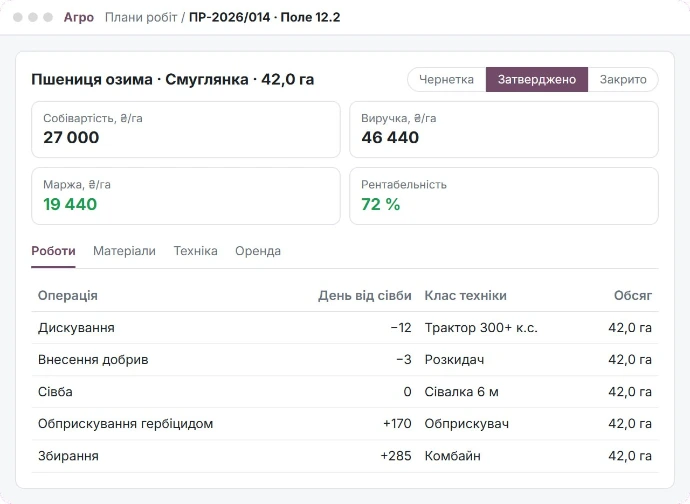Switch the plan status to Закрито

(623, 79)
